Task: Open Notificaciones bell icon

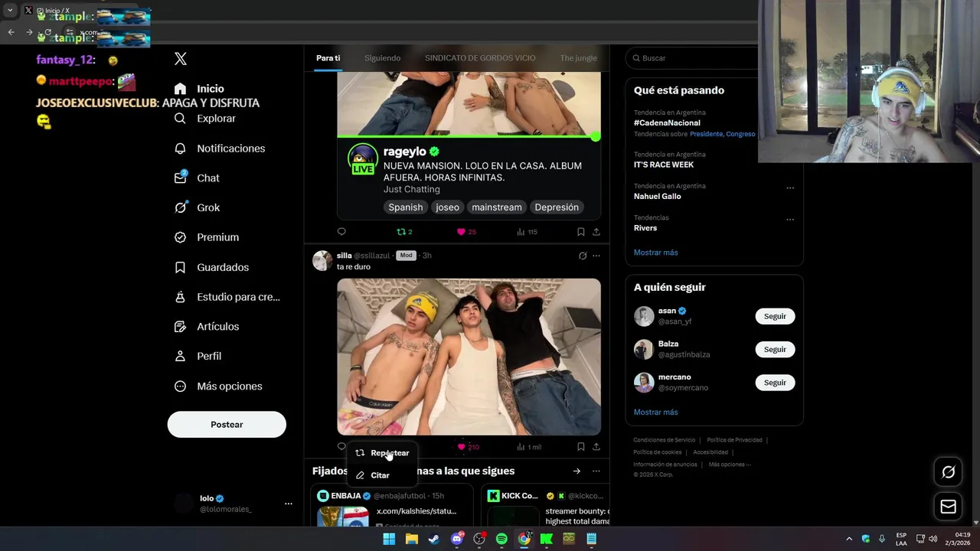Action: click(180, 148)
